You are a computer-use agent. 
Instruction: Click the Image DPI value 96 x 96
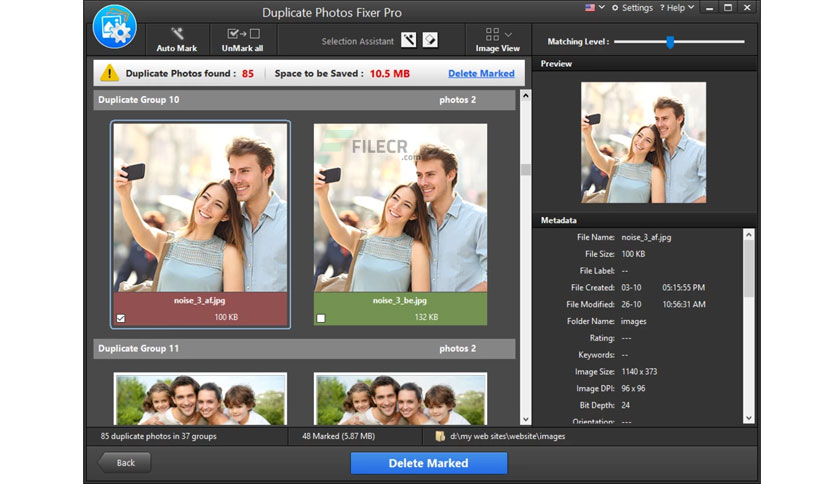633,389
